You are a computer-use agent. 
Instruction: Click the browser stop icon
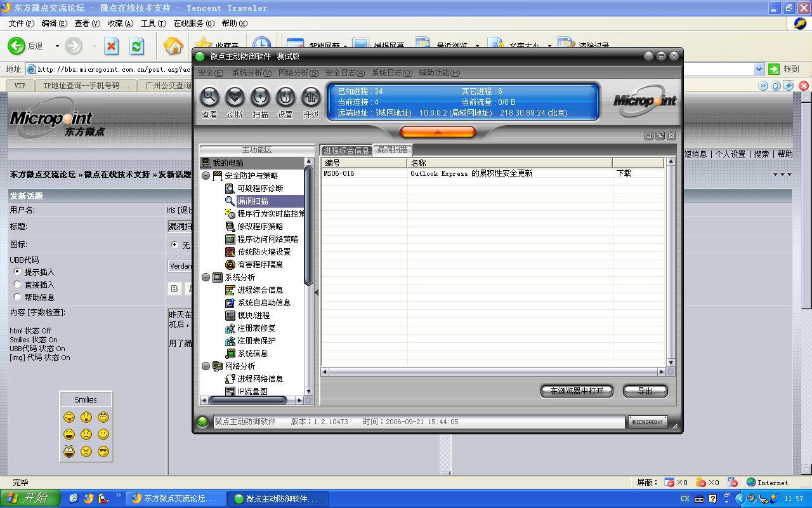tap(112, 46)
